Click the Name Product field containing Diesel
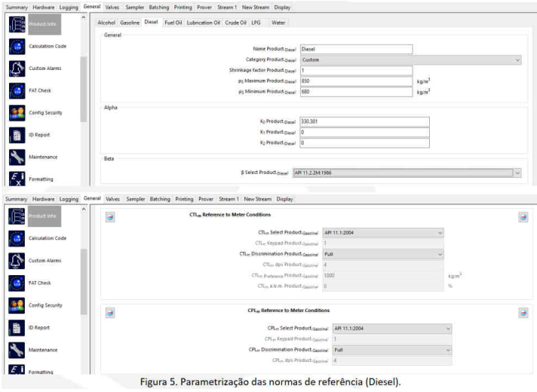The height and width of the screenshot is (392, 537). tap(357, 49)
